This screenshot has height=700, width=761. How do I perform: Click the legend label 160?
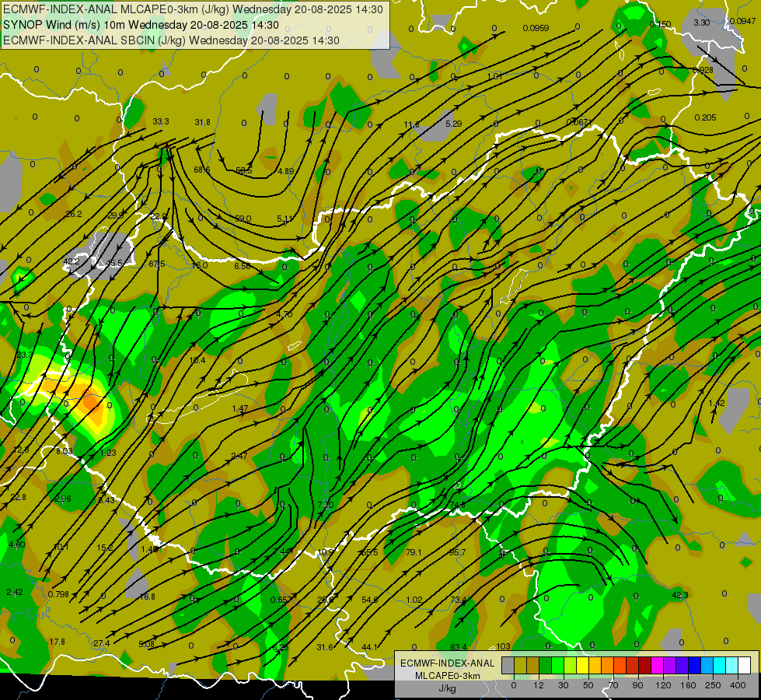(x=688, y=685)
